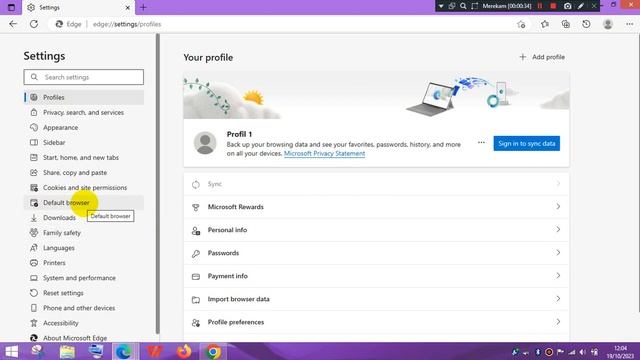Click the Import browser data icon
Image resolution: width=640 pixels, height=360 pixels.
point(196,300)
